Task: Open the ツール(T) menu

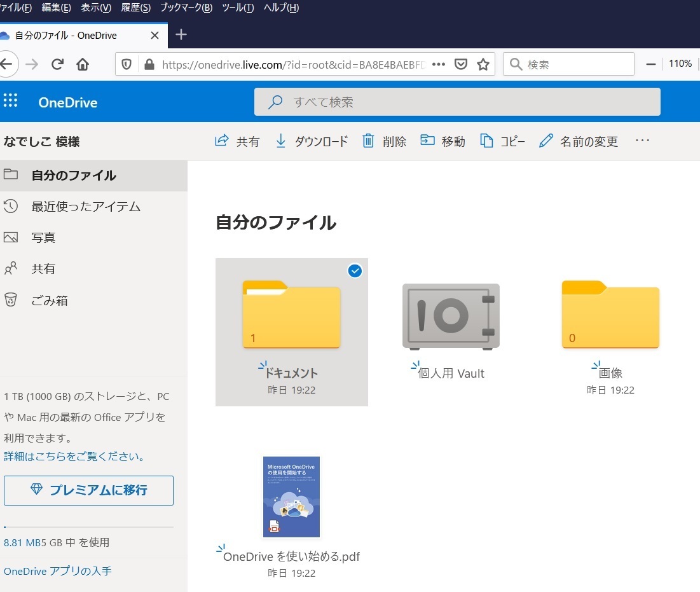Action: pos(238,8)
